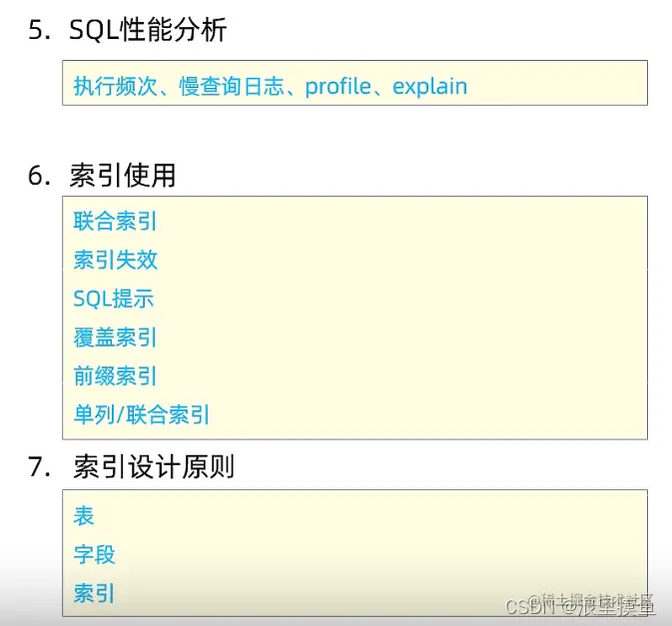Click the line "单列/联合索引"
This screenshot has width=672, height=626.
[142, 414]
